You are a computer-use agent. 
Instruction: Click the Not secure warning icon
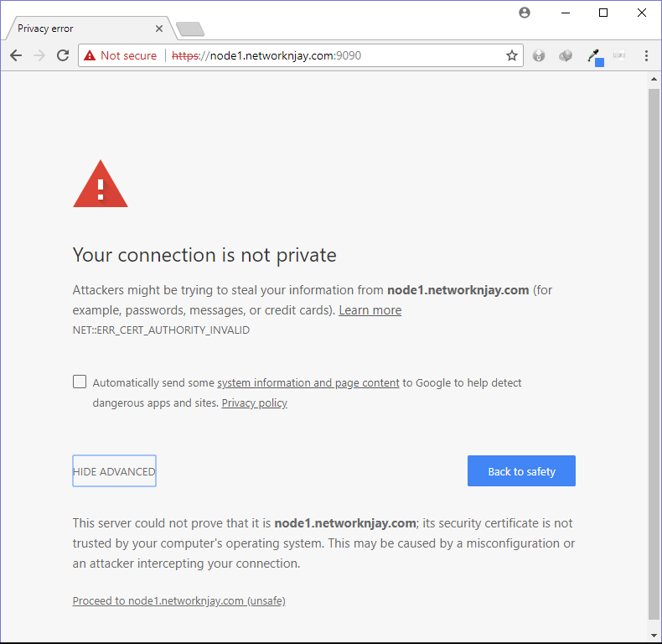pos(90,55)
